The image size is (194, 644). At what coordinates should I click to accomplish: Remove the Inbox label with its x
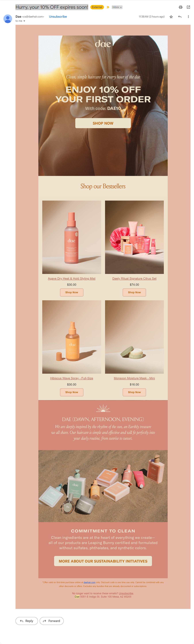pos(121,7)
